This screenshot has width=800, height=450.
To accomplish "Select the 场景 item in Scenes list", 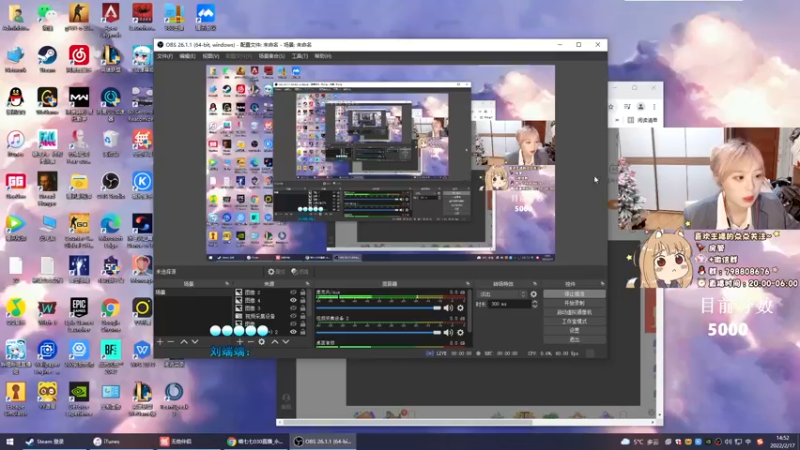I will (193, 292).
